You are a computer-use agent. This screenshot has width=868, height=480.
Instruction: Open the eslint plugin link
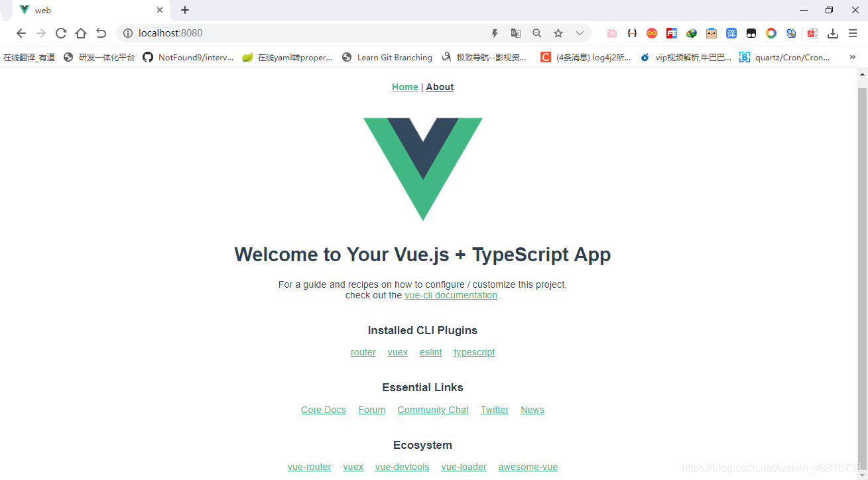431,352
